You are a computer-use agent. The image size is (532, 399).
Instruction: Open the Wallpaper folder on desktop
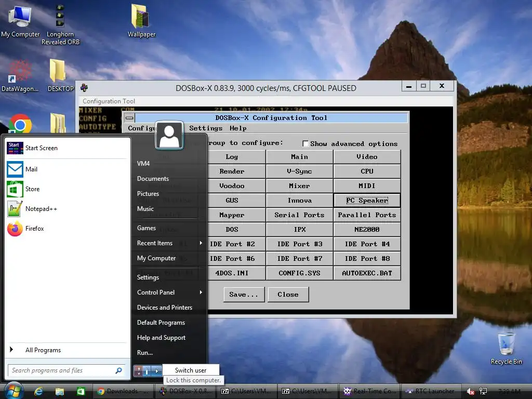(x=141, y=20)
